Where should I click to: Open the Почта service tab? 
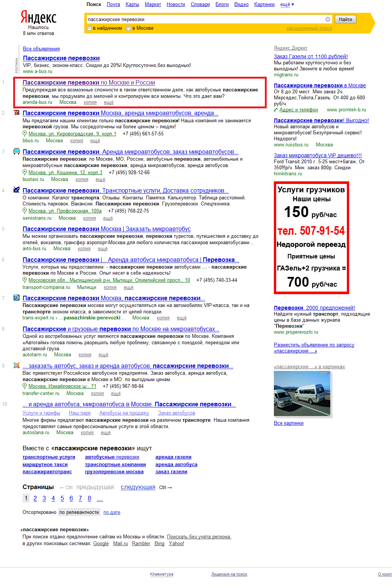[x=113, y=5]
